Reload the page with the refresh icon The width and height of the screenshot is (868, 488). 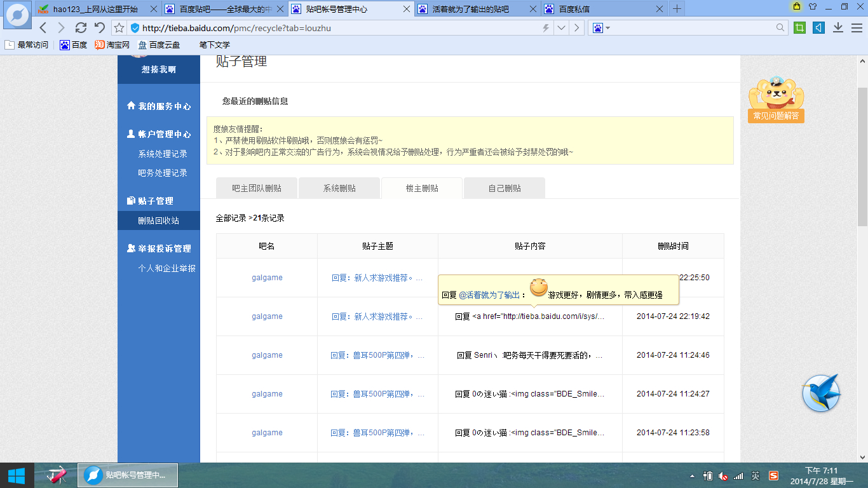[81, 28]
